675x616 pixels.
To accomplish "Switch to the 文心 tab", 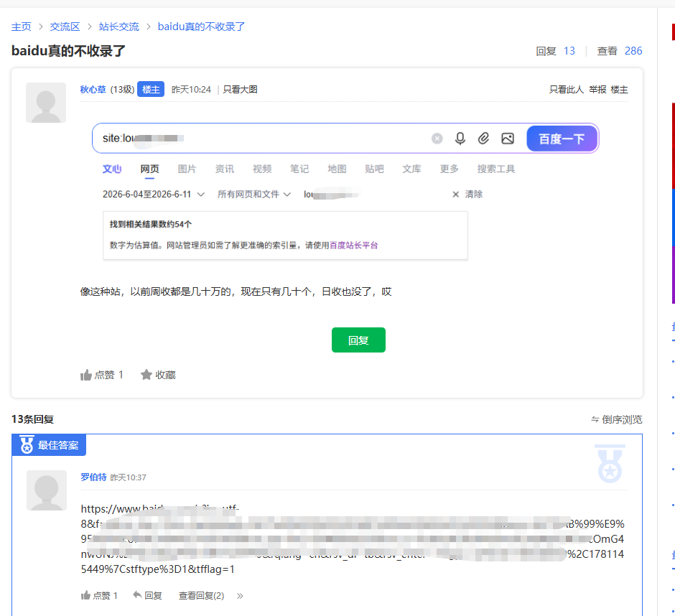I will pyautogui.click(x=112, y=169).
